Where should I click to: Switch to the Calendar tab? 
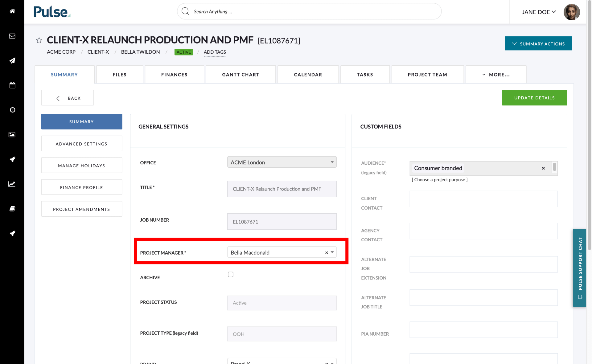(308, 75)
